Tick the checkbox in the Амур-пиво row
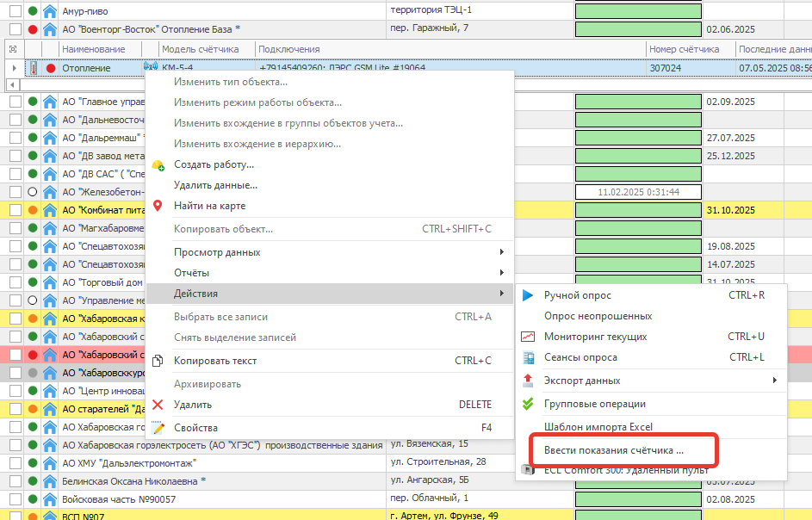 coord(15,11)
